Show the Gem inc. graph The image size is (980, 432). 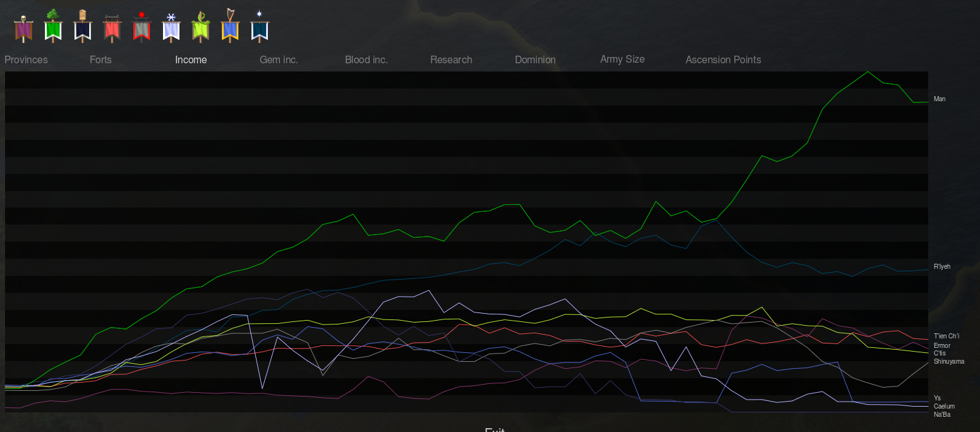pyautogui.click(x=279, y=59)
